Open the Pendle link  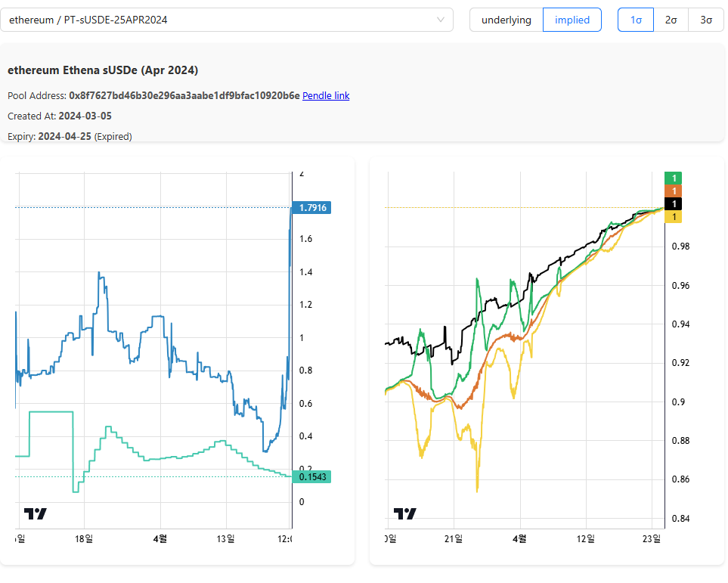[326, 96]
